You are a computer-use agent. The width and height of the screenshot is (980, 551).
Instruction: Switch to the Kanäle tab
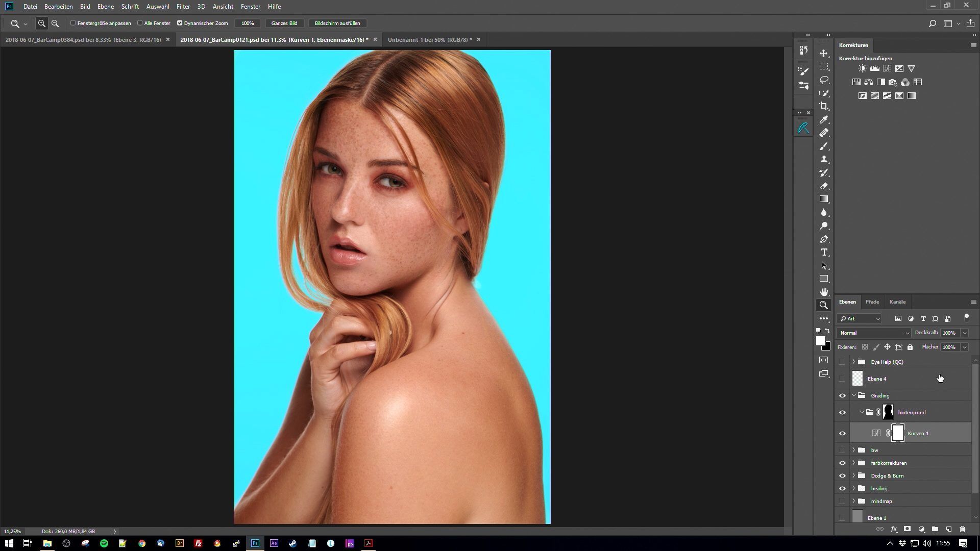point(897,300)
